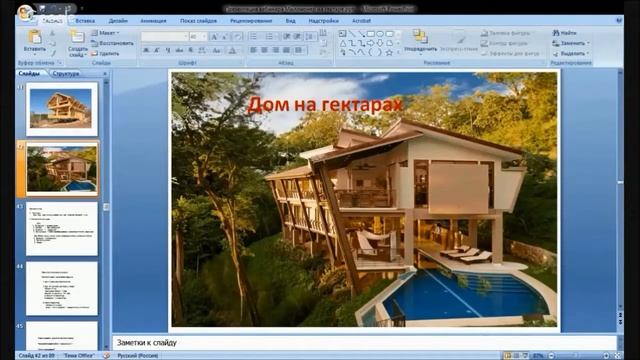Toggle Center text alignment

click(264, 50)
